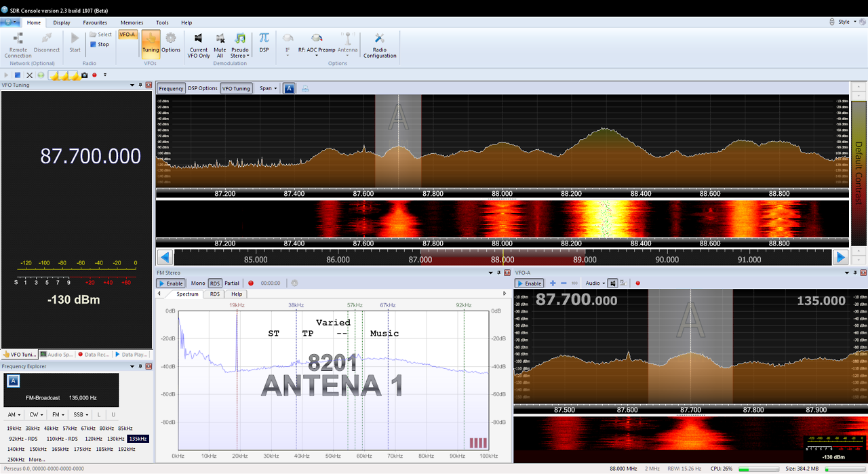Viewport: 868px width, 474px height.
Task: Stop the radio in the ribbon
Action: click(99, 45)
